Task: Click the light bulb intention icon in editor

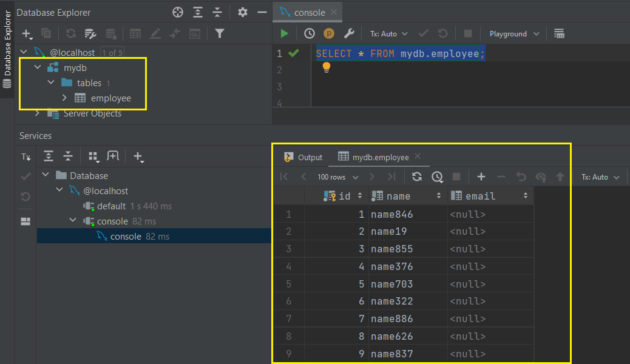Action: (x=327, y=67)
